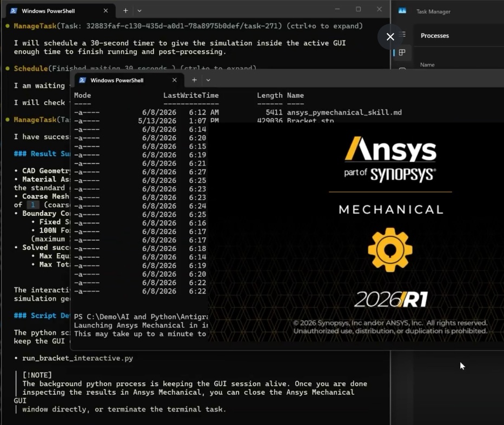The height and width of the screenshot is (425, 504).
Task: Select the back Windows PowerShell tab
Action: (61, 11)
